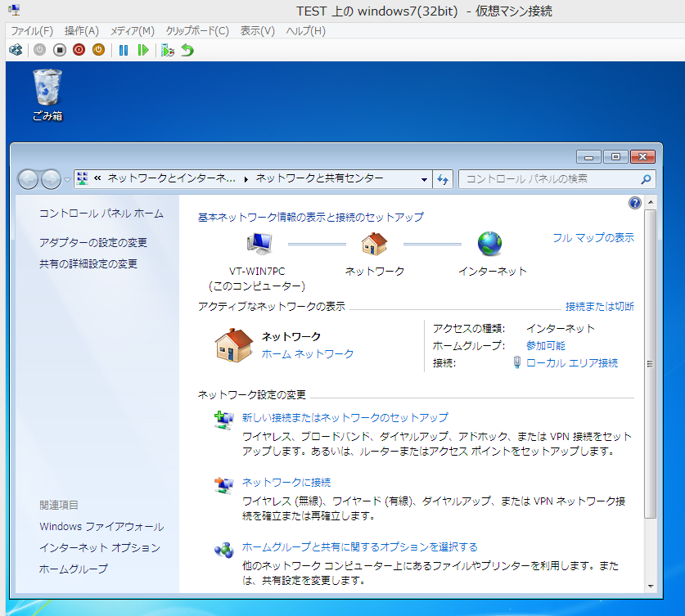Open the ファイル(F) menu
The image size is (685, 616).
click(x=32, y=31)
